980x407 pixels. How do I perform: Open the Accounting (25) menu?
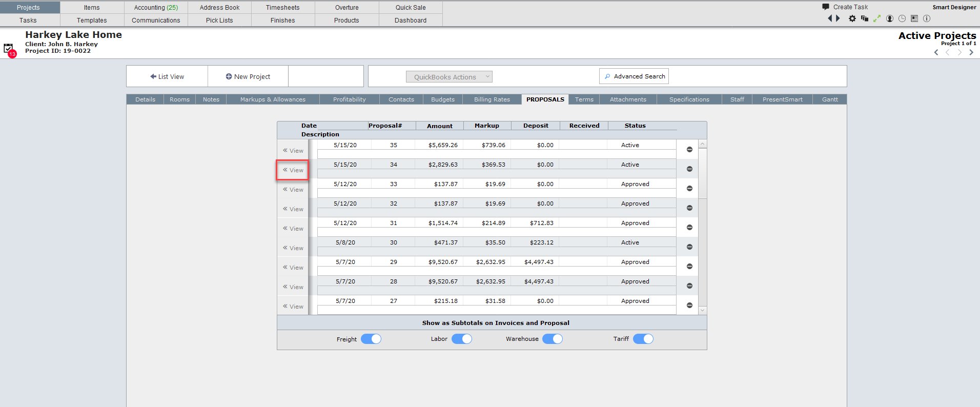pos(156,8)
